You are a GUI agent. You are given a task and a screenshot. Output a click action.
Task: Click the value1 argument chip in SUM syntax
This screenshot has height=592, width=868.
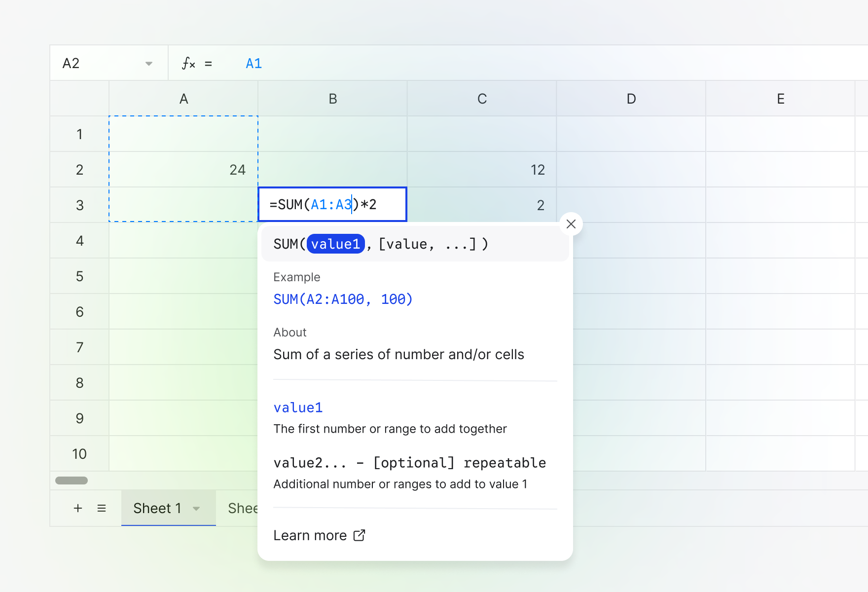[335, 244]
